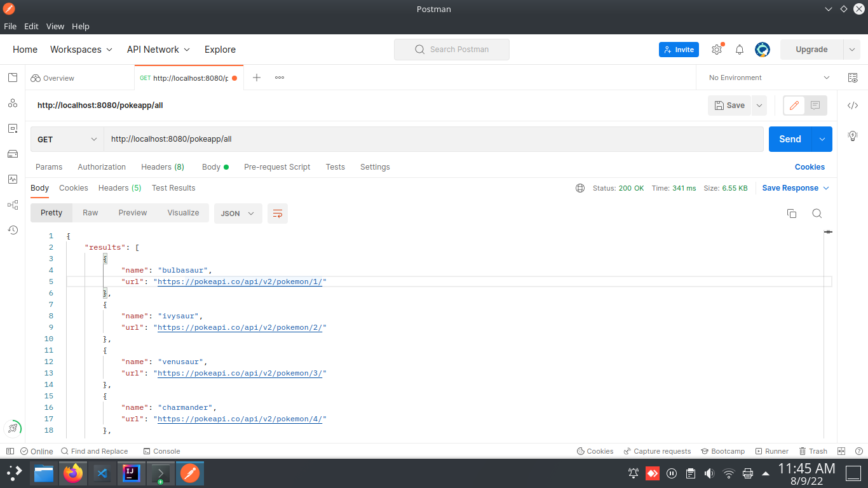Select the documentation pencil toggle

click(x=794, y=105)
